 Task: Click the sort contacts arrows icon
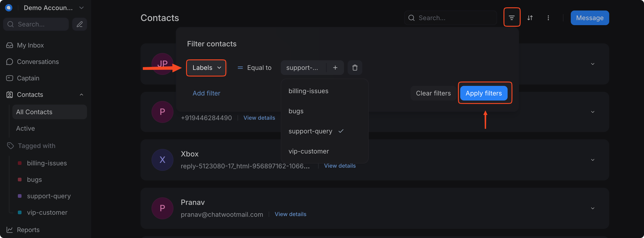[530, 18]
